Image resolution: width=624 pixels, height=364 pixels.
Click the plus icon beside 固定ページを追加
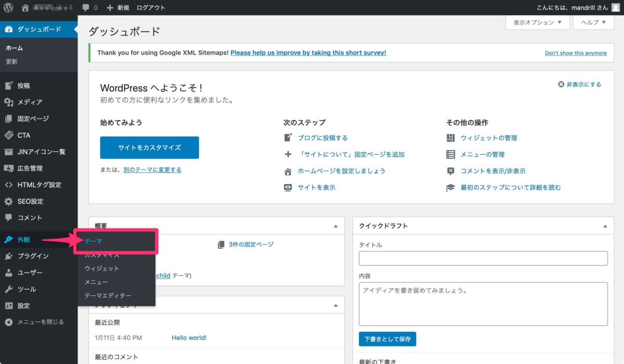coord(288,154)
